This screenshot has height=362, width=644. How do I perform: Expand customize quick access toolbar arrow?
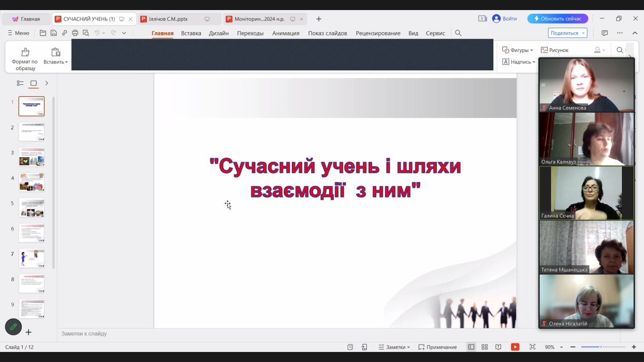click(124, 33)
